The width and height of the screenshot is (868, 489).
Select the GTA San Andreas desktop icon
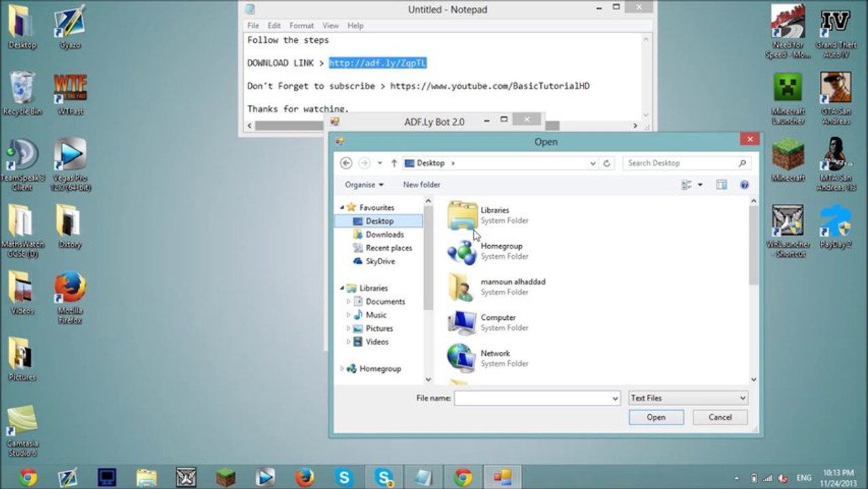pyautogui.click(x=835, y=98)
